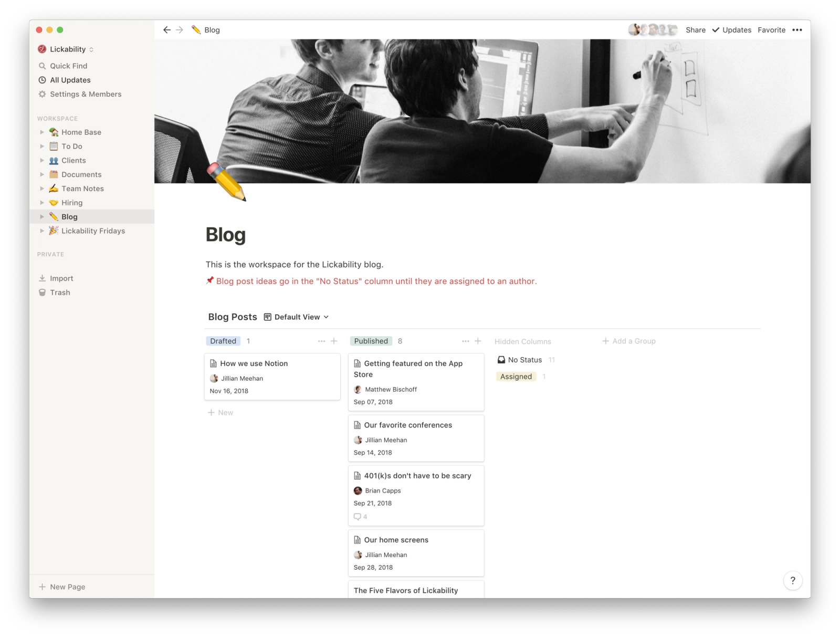Click New Page at sidebar bottom
Image resolution: width=840 pixels, height=637 pixels.
tap(92, 587)
